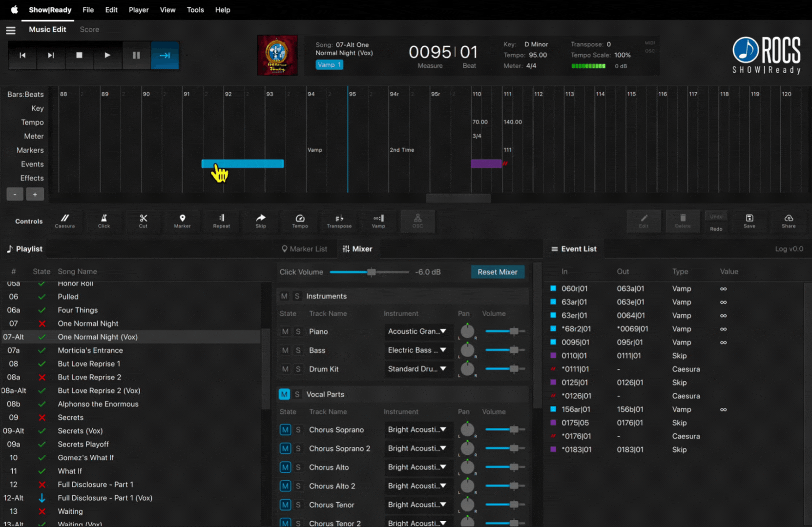Adjust the Click Volume slider handle
This screenshot has height=527, width=812.
(x=372, y=272)
